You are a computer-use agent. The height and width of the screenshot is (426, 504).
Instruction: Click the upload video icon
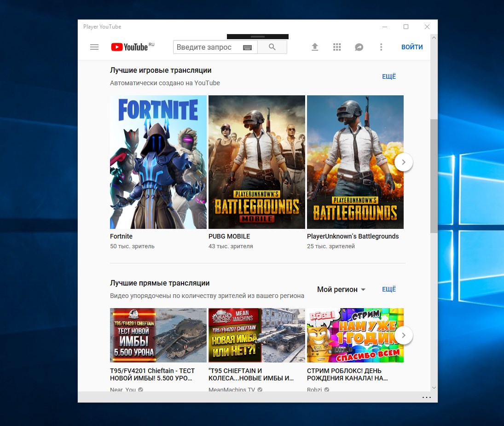point(315,47)
